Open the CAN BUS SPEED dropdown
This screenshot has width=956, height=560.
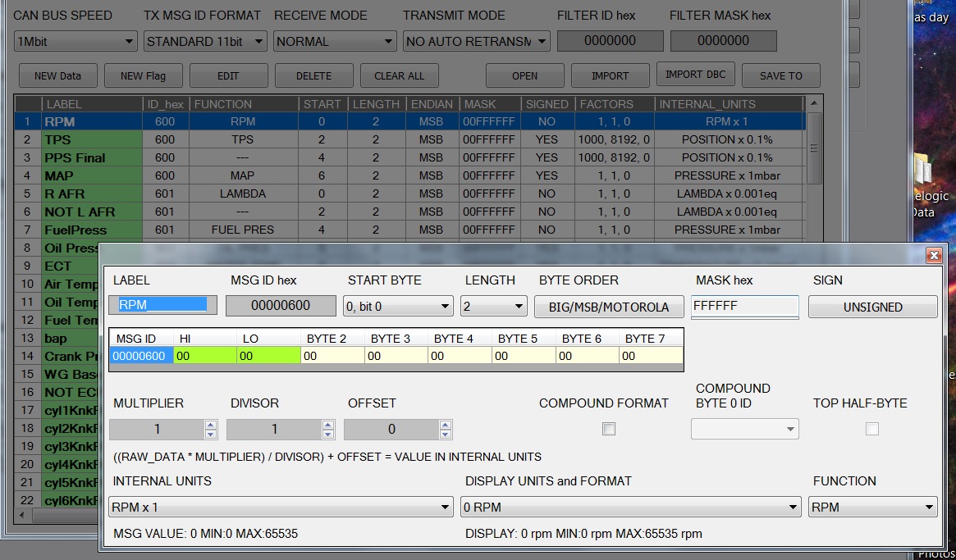[75, 41]
